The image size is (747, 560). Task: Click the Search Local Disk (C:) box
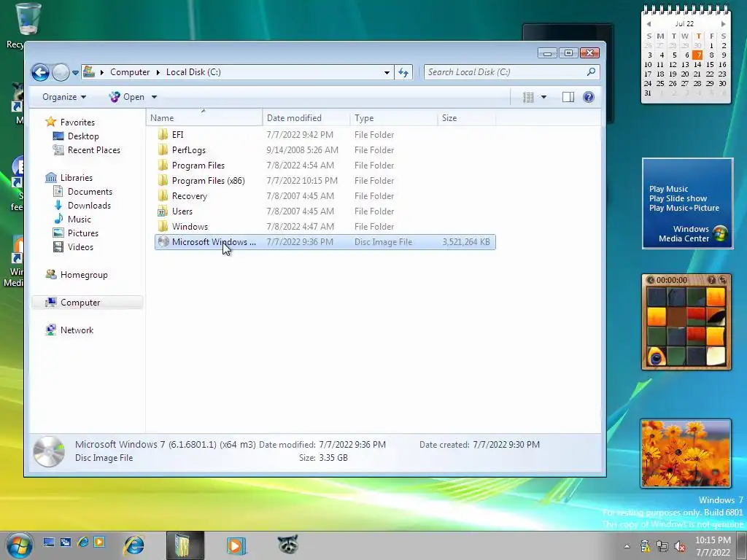(x=511, y=72)
